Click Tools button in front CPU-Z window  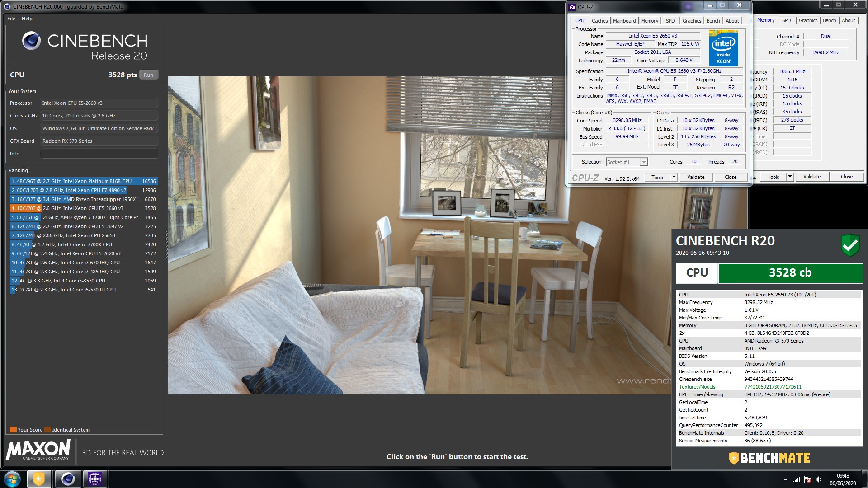657,178
